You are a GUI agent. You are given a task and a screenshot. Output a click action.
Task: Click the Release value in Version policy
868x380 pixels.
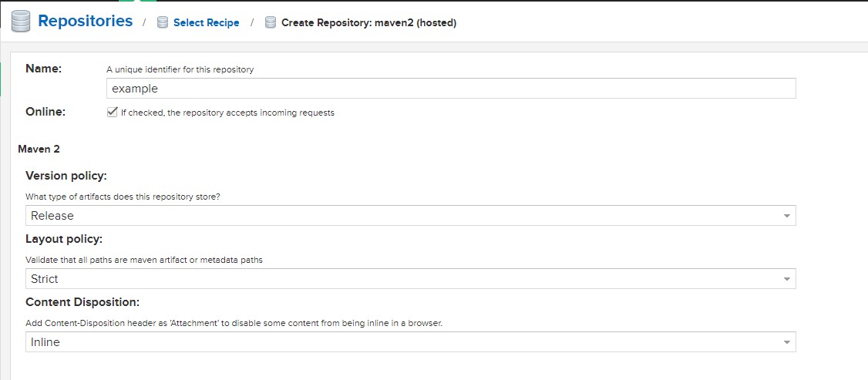coord(52,216)
